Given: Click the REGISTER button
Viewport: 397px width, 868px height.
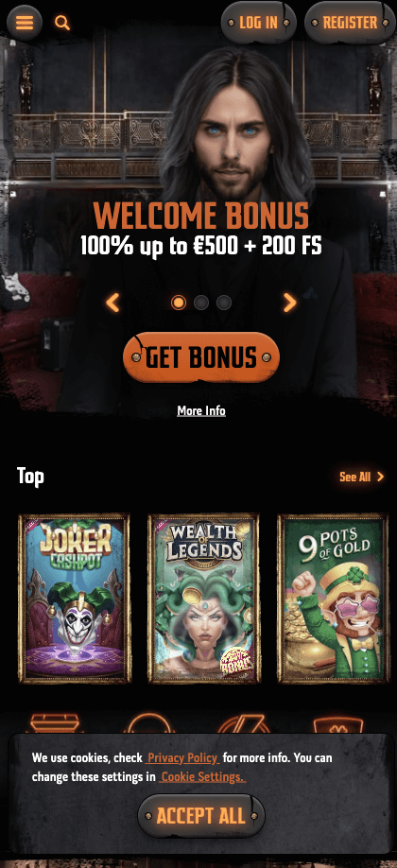Looking at the screenshot, I should tap(350, 23).
